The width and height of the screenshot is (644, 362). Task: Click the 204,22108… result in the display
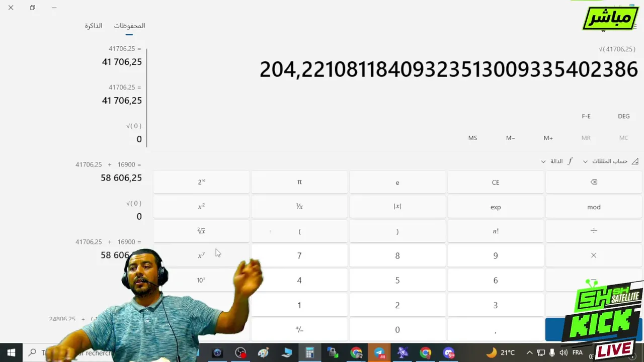449,69
